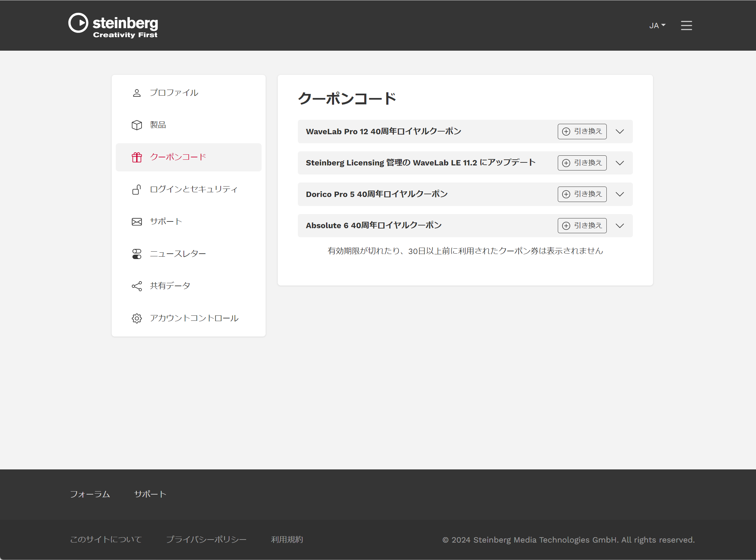756x560 pixels.
Task: Click the 製品 box icon
Action: coord(137,125)
